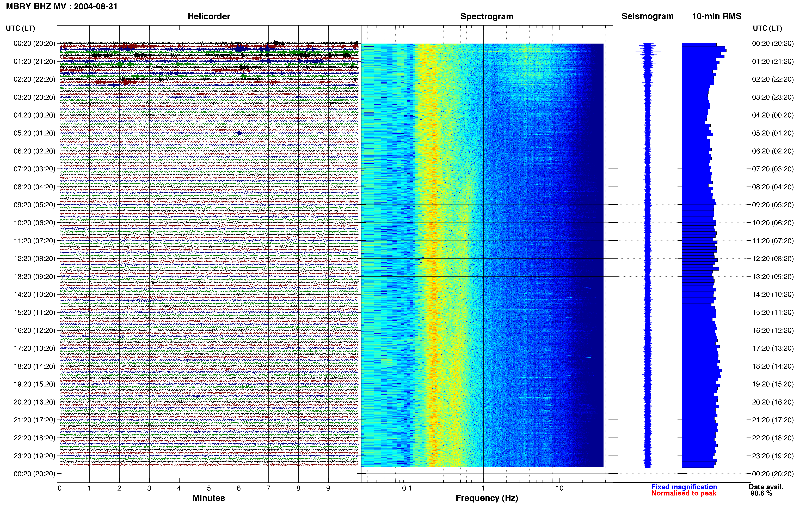Image resolution: width=812 pixels, height=508 pixels.
Task: Select the 'Frequency (Hz)' axis title
Action: [x=487, y=498]
